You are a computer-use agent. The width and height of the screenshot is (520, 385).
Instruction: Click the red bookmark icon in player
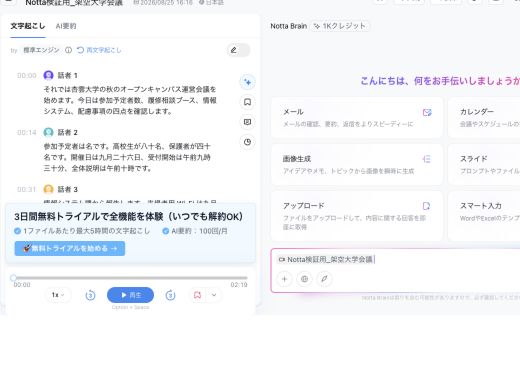click(x=197, y=295)
